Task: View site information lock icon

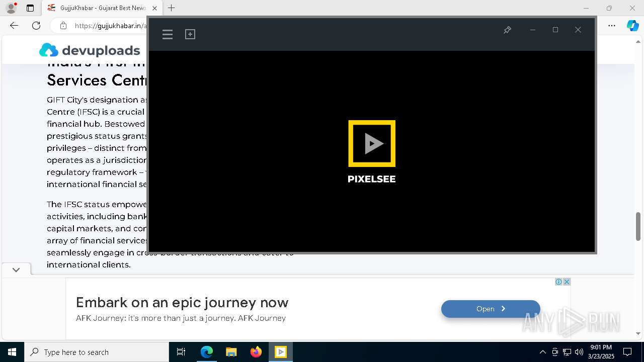Action: coord(63,26)
